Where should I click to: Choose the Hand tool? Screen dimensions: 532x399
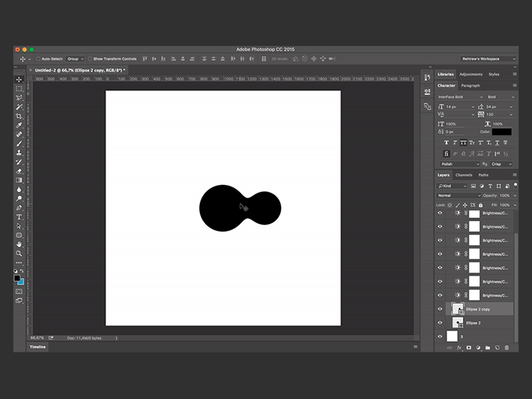point(19,244)
